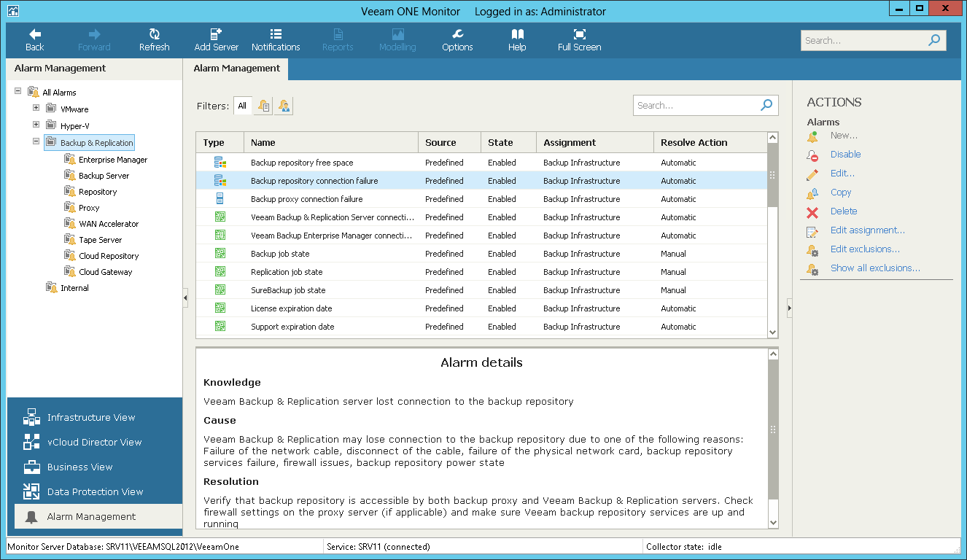This screenshot has width=967, height=560.
Task: Sort alarms by the Type column header
Action: pos(220,143)
